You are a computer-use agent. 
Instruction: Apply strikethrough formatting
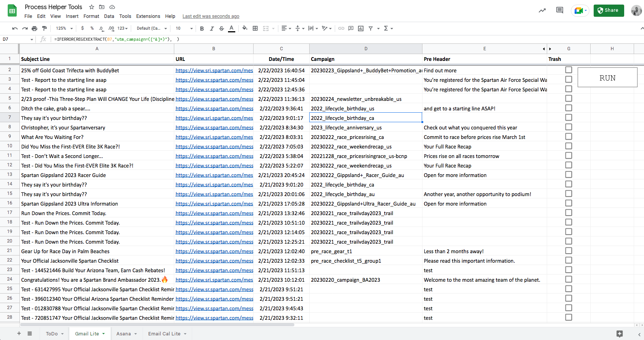[x=222, y=29]
